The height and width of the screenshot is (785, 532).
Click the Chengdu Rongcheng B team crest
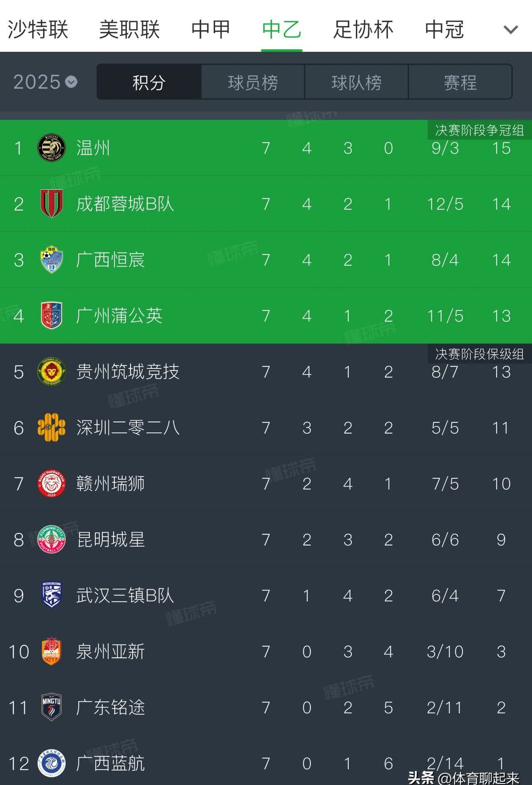click(x=51, y=204)
